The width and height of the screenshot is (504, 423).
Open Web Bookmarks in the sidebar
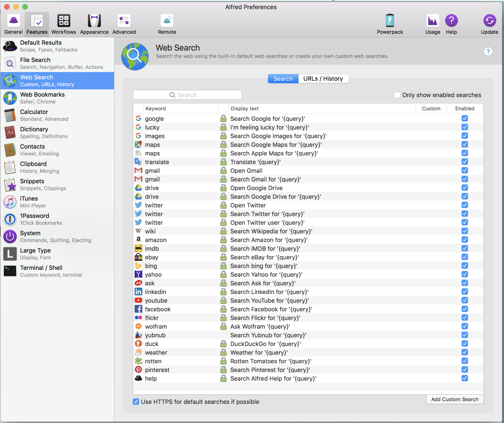point(57,98)
